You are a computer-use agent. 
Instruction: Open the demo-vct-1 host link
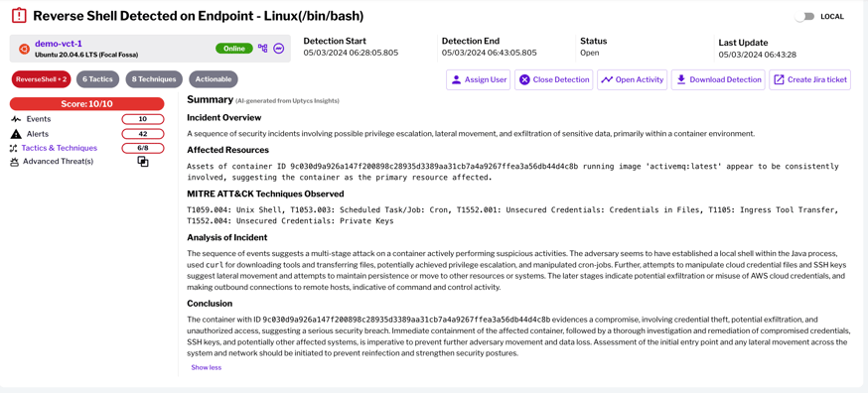pyautogui.click(x=59, y=44)
